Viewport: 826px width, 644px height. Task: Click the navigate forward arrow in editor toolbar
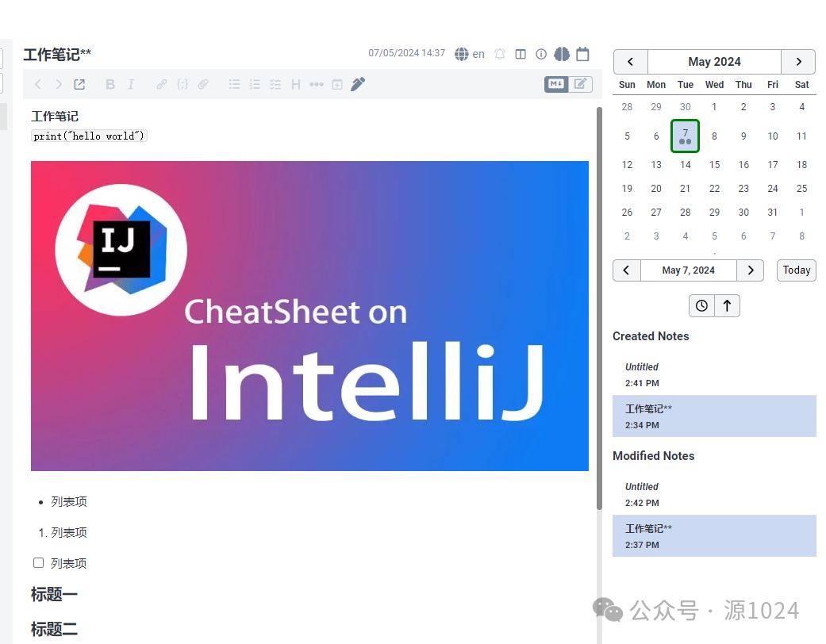pos(59,84)
